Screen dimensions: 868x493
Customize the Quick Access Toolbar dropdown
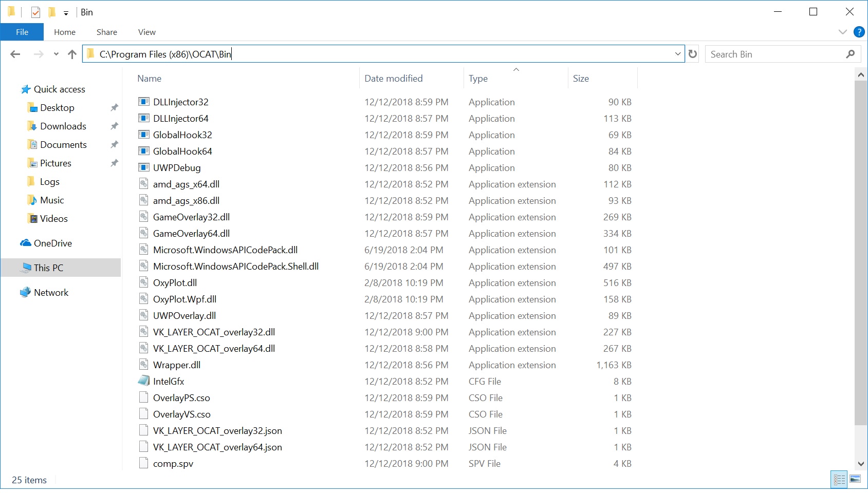point(66,12)
